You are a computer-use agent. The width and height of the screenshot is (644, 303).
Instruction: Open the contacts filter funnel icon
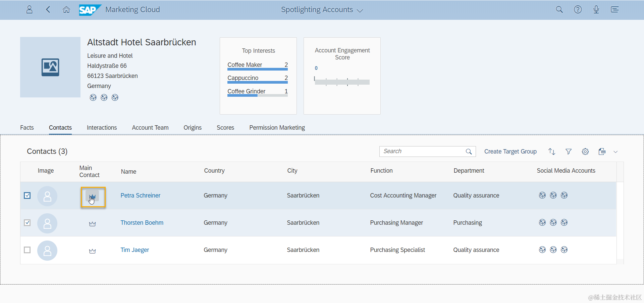(x=569, y=151)
